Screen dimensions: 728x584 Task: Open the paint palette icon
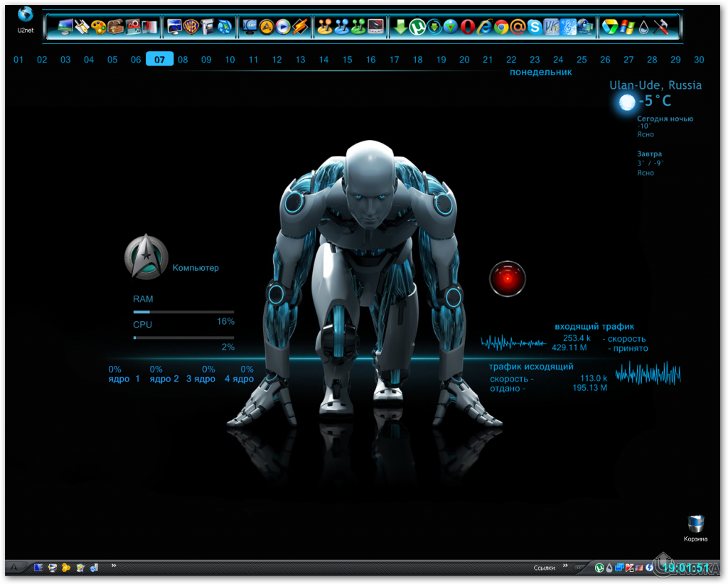pos(99,27)
